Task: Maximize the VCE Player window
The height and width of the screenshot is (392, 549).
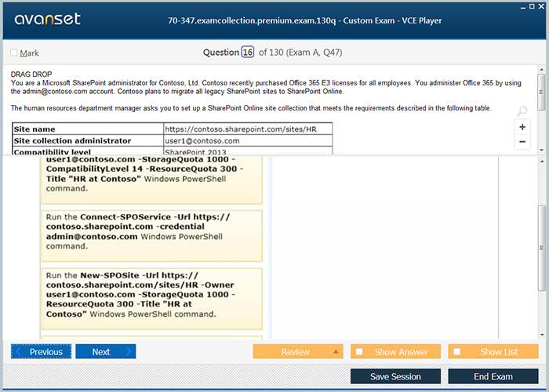Action: (x=532, y=6)
